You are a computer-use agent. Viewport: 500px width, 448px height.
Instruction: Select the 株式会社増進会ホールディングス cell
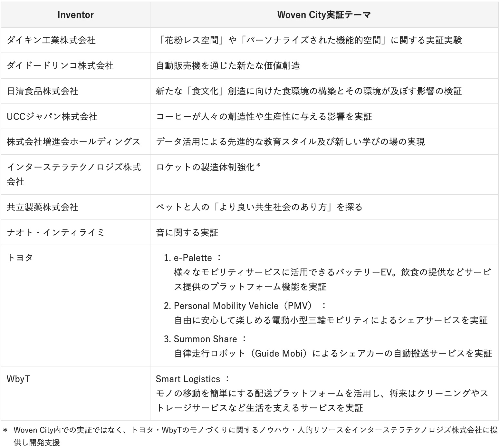(x=73, y=141)
